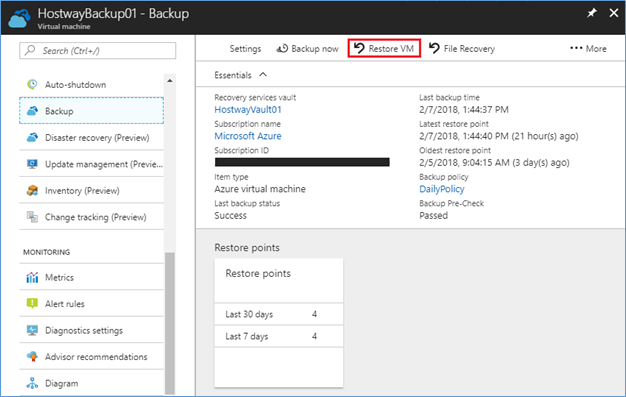Click the Last 7 days row
The width and height of the screenshot is (626, 397).
click(x=279, y=336)
